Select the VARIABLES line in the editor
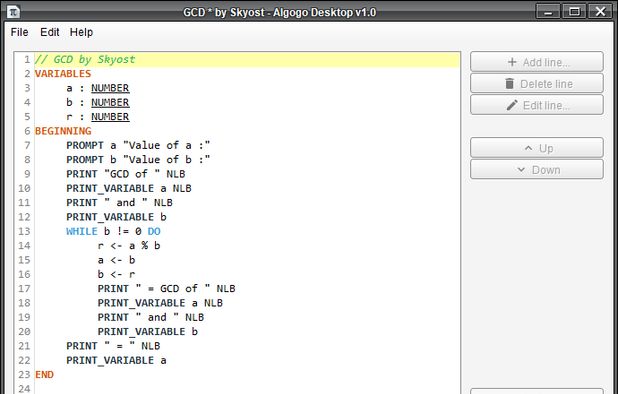Viewport: 618px width, 394px height. [247, 74]
